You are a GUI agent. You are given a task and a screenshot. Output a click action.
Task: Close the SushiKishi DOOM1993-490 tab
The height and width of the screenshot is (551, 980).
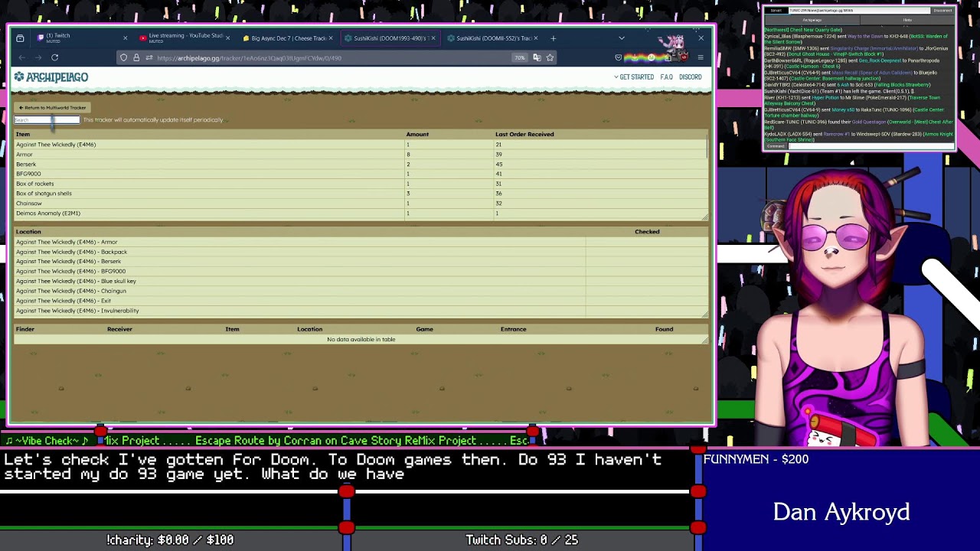point(433,38)
